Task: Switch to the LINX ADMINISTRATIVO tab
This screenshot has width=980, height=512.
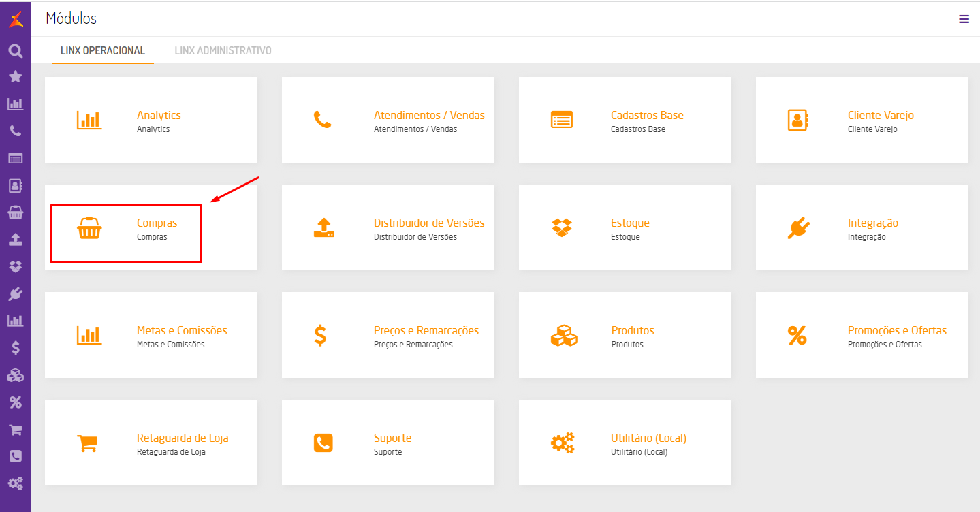Action: (223, 50)
